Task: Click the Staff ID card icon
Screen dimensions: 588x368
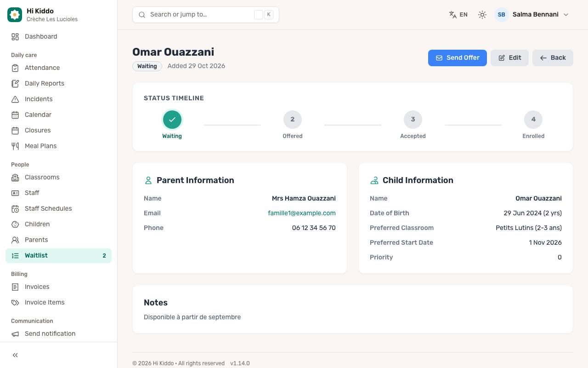Action: (15, 193)
